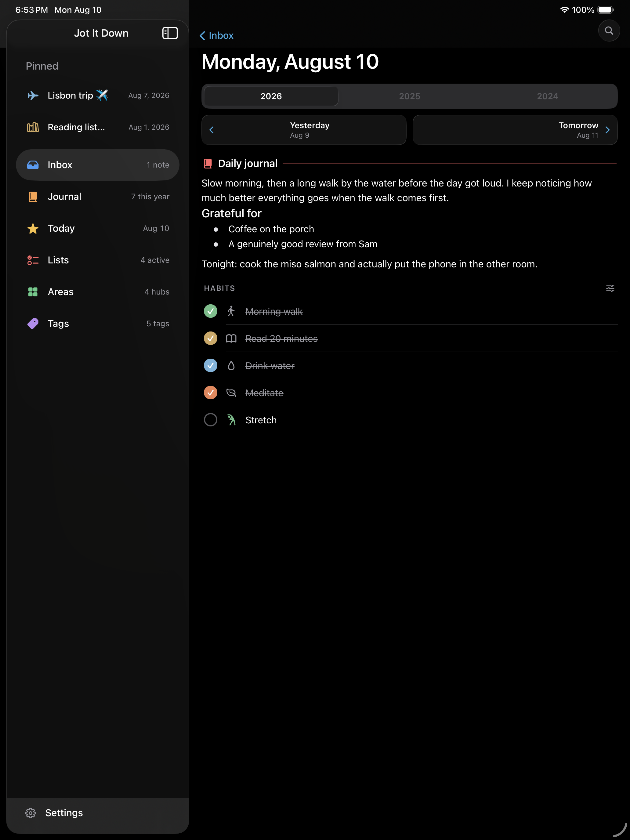Go to previous day with left chevron
Image resolution: width=630 pixels, height=840 pixels.
click(x=212, y=130)
